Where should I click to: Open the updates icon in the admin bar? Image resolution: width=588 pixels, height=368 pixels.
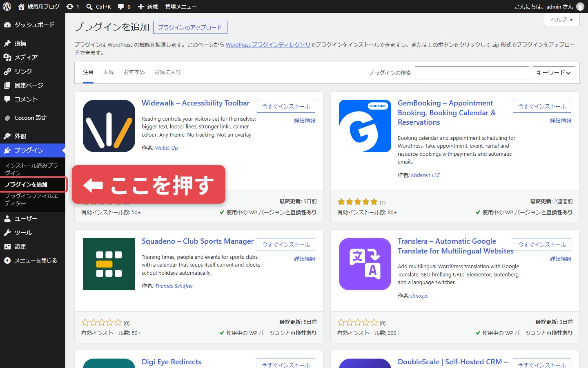[70, 7]
